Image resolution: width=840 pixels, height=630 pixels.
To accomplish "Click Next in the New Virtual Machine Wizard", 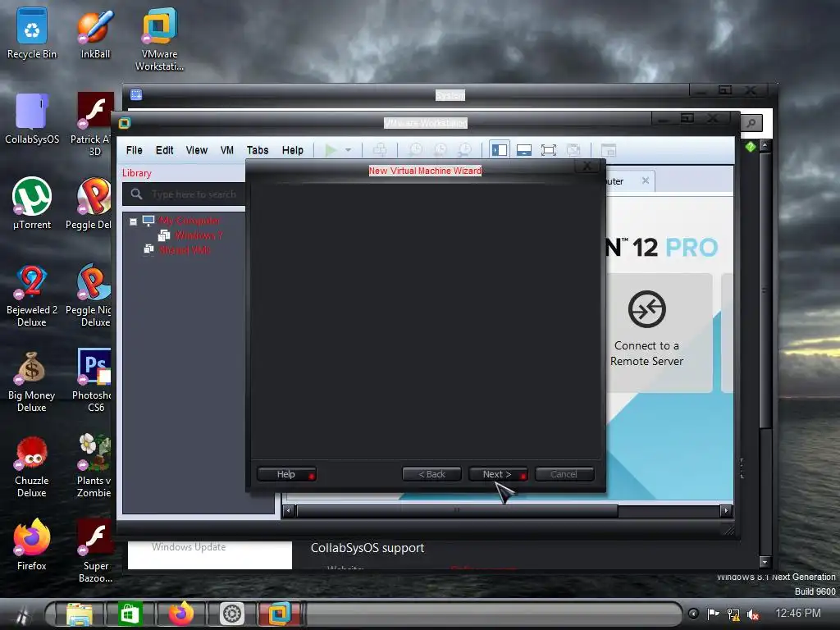I will [498, 474].
